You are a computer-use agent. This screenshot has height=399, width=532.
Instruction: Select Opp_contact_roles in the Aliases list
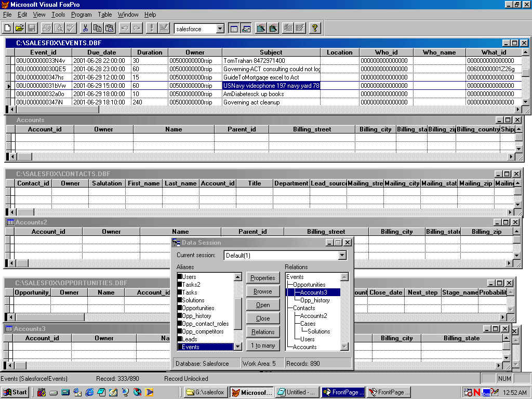pyautogui.click(x=205, y=323)
